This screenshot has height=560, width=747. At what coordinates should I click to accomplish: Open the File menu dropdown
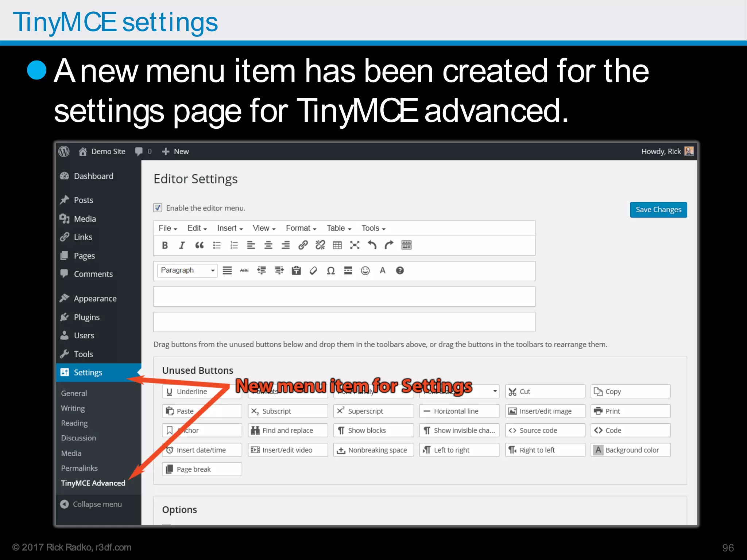click(168, 228)
